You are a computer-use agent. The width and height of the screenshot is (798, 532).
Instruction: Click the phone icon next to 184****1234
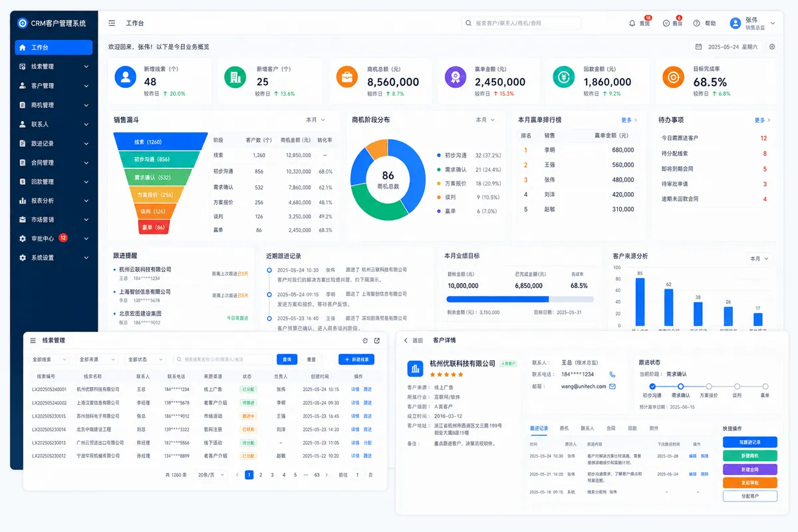612,374
